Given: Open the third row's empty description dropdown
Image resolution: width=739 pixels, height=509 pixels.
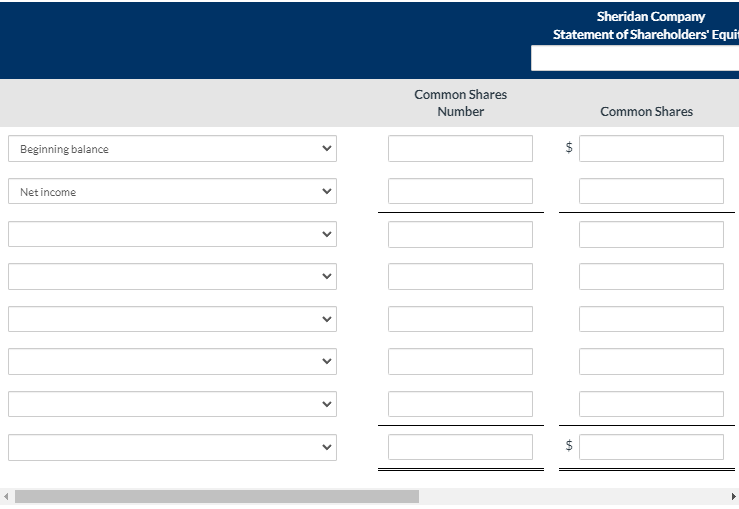Looking at the screenshot, I should (172, 234).
